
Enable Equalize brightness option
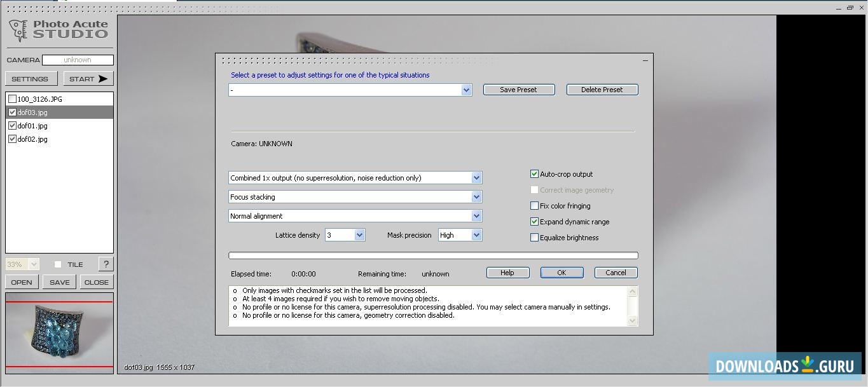(535, 238)
